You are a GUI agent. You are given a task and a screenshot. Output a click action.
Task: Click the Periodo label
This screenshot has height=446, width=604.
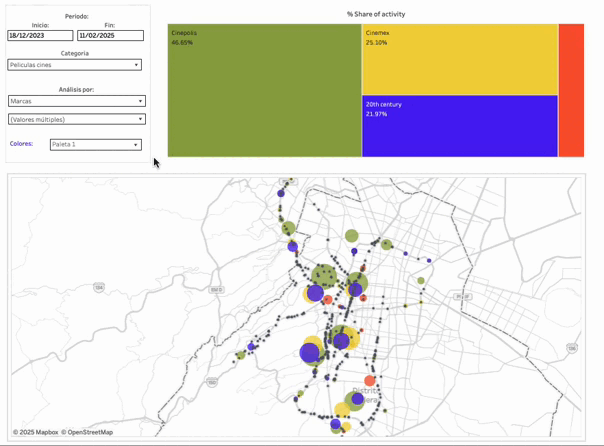(77, 17)
